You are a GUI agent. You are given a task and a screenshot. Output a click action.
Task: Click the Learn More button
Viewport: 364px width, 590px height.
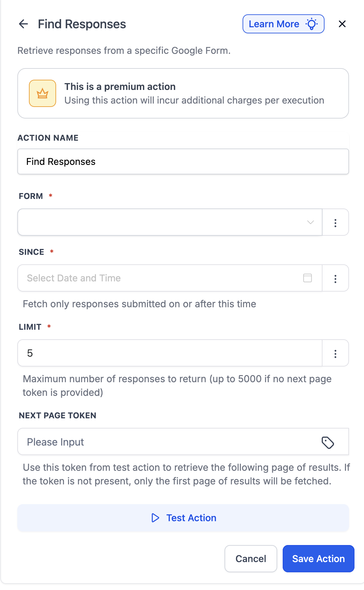coord(275,24)
